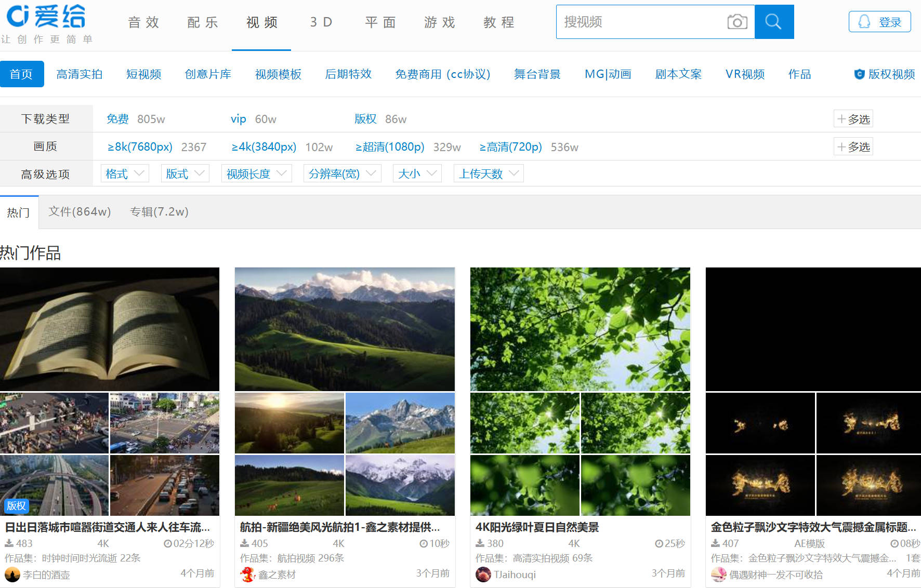The height and width of the screenshot is (588, 921).
Task: Open the open book video thumbnail
Action: click(110, 329)
